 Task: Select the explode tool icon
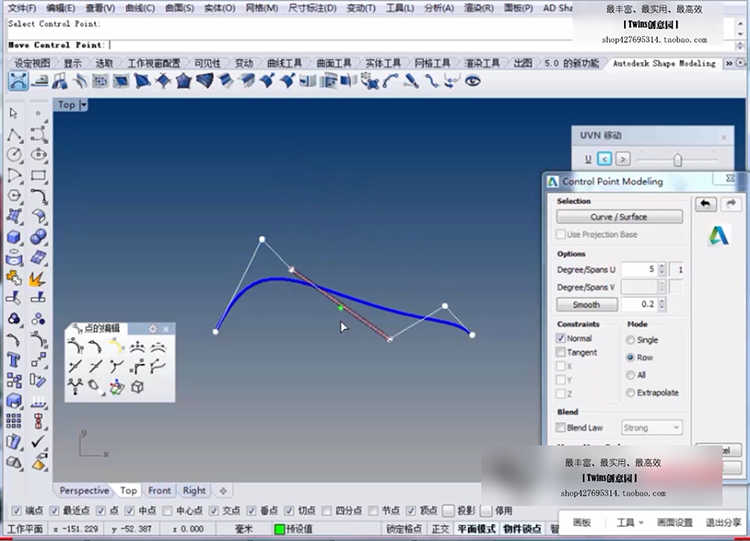pyautogui.click(x=38, y=279)
